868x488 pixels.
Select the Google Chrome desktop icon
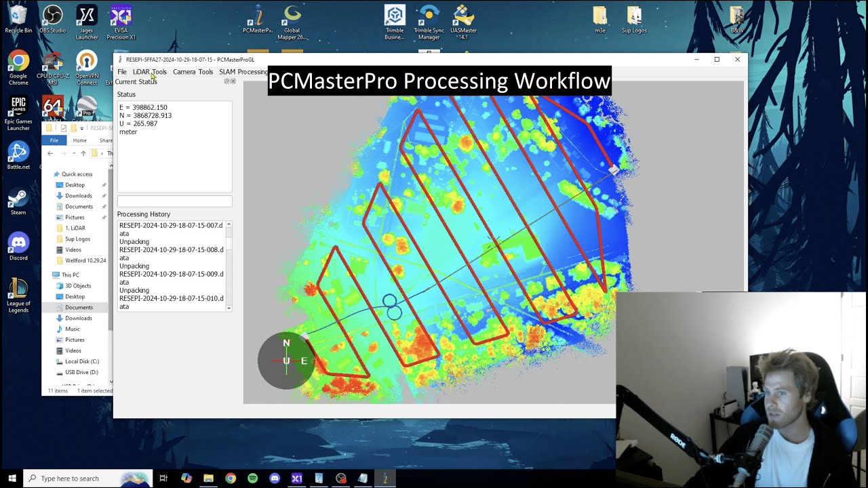point(18,68)
